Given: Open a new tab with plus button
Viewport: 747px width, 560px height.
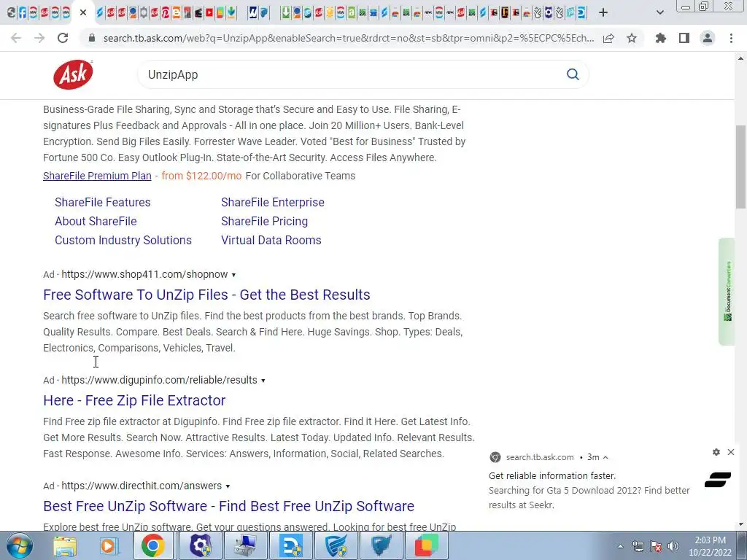Looking at the screenshot, I should point(603,12).
